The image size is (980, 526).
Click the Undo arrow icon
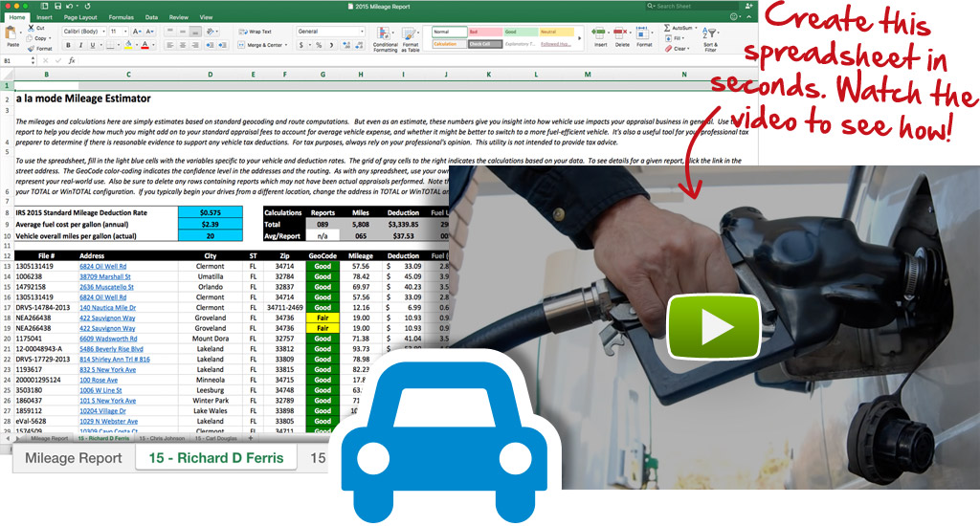point(69,7)
